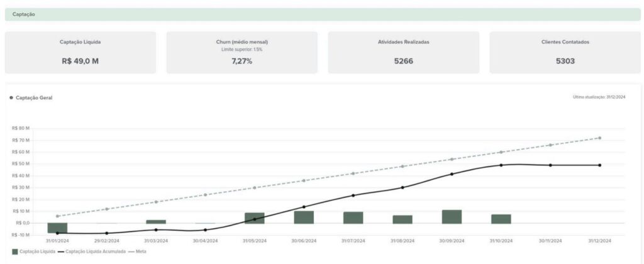Toggle the Captação Líquida Acumulada legend entry
644x264 pixels.
91,251
